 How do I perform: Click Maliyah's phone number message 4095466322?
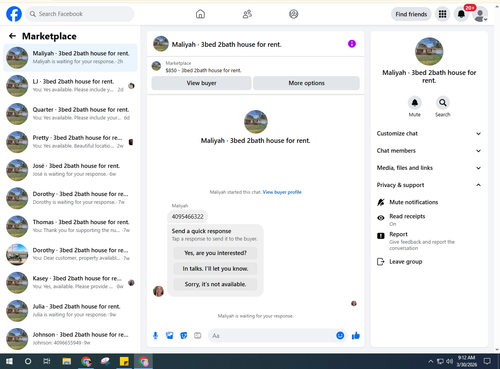pyautogui.click(x=187, y=217)
